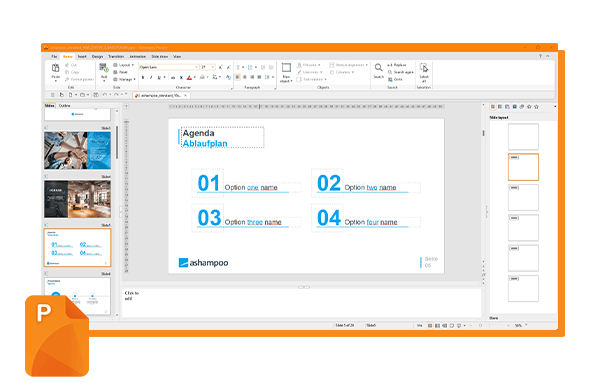
Task: Open the slide Layout dropdown
Action: (x=123, y=65)
